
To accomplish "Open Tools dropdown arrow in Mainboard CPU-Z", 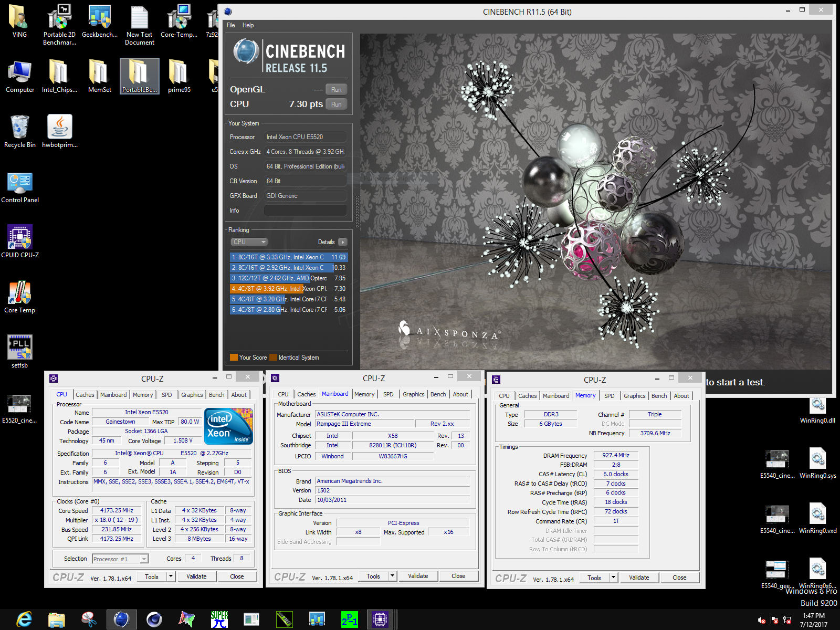I will (x=392, y=576).
